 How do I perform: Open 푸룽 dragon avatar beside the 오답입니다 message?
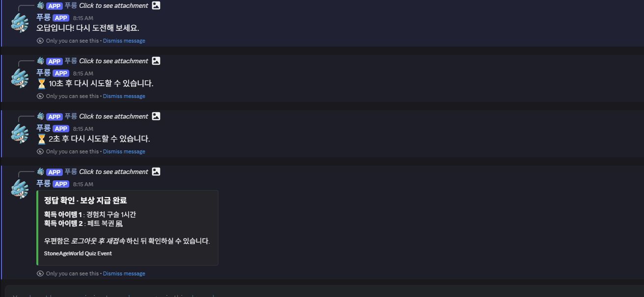20,23
